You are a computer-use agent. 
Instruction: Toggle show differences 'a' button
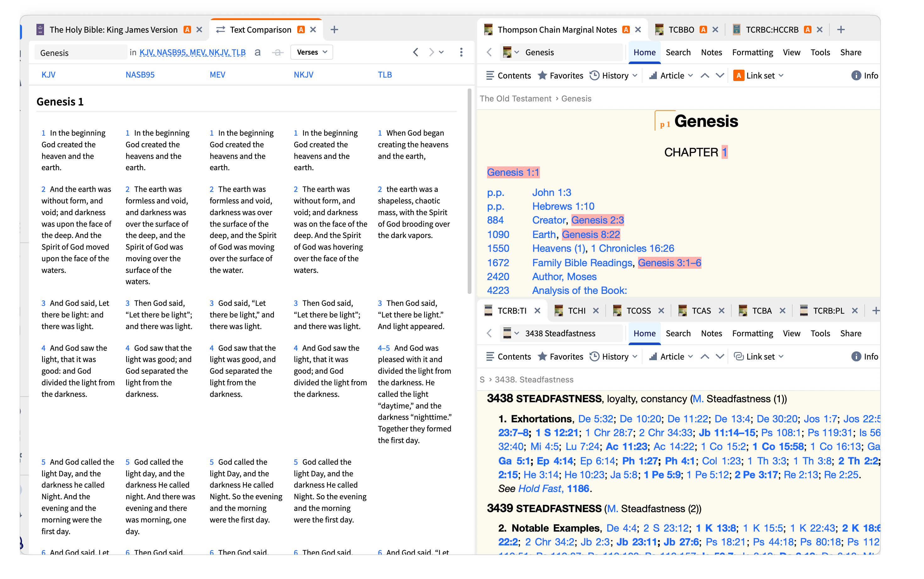257,52
